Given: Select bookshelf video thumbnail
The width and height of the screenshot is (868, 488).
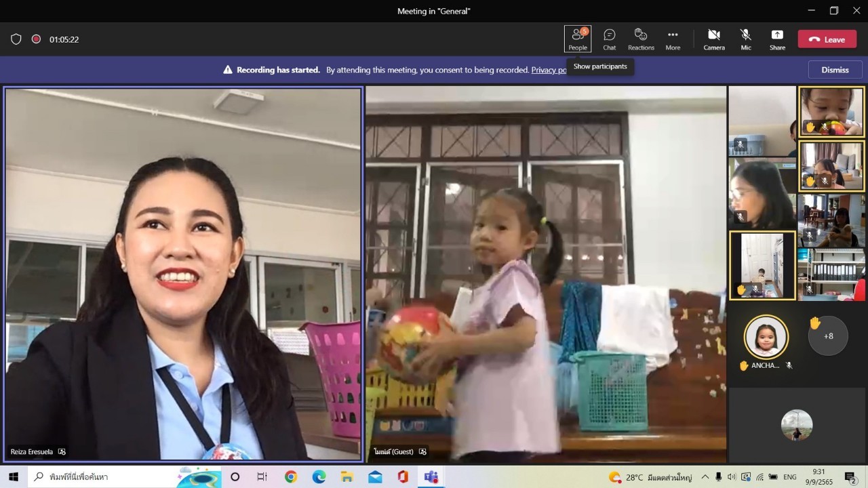Looking at the screenshot, I should tap(831, 274).
